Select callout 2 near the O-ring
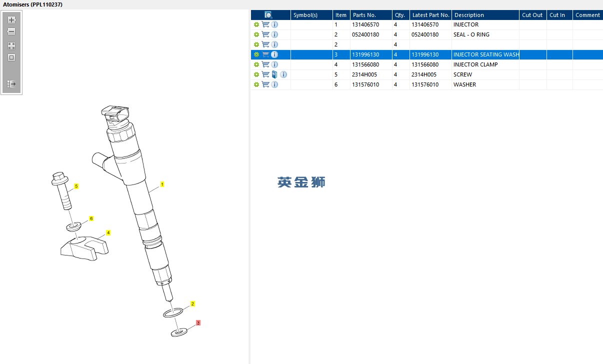 click(x=192, y=303)
